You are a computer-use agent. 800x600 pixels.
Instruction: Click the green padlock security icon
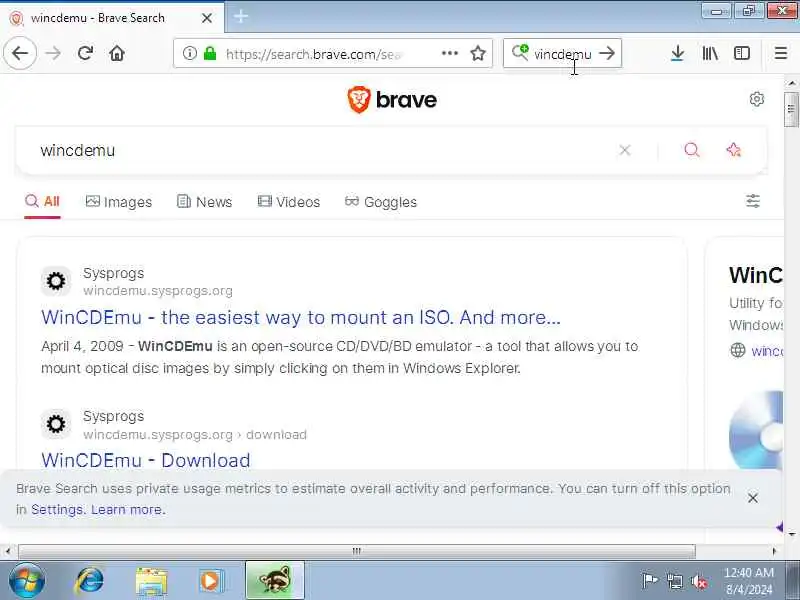tap(210, 53)
